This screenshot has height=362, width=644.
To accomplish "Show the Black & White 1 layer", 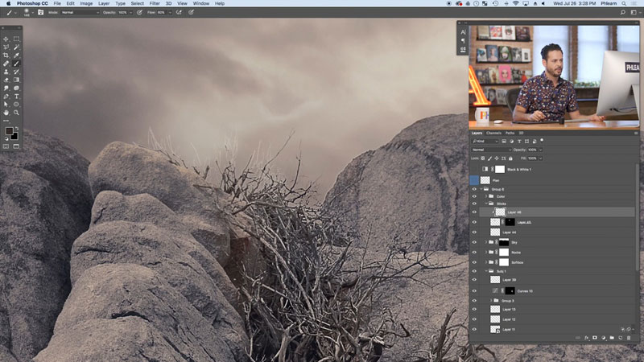I will [x=474, y=169].
